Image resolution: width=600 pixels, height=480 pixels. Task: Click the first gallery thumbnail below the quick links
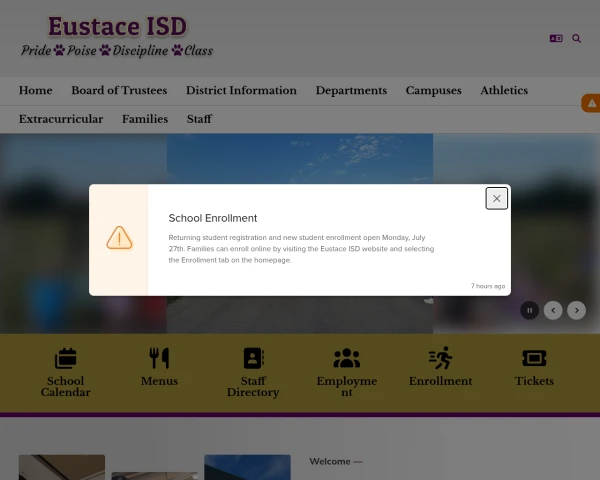tap(62, 467)
